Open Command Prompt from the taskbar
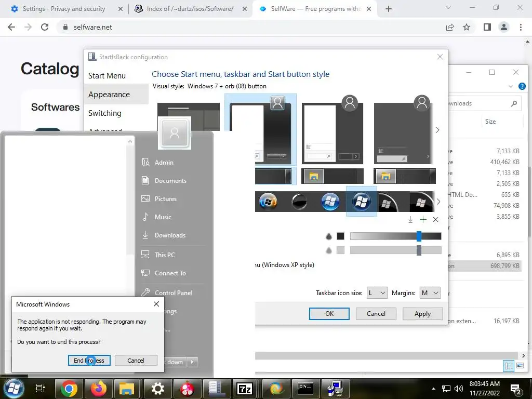The height and width of the screenshot is (399, 532). point(305,389)
